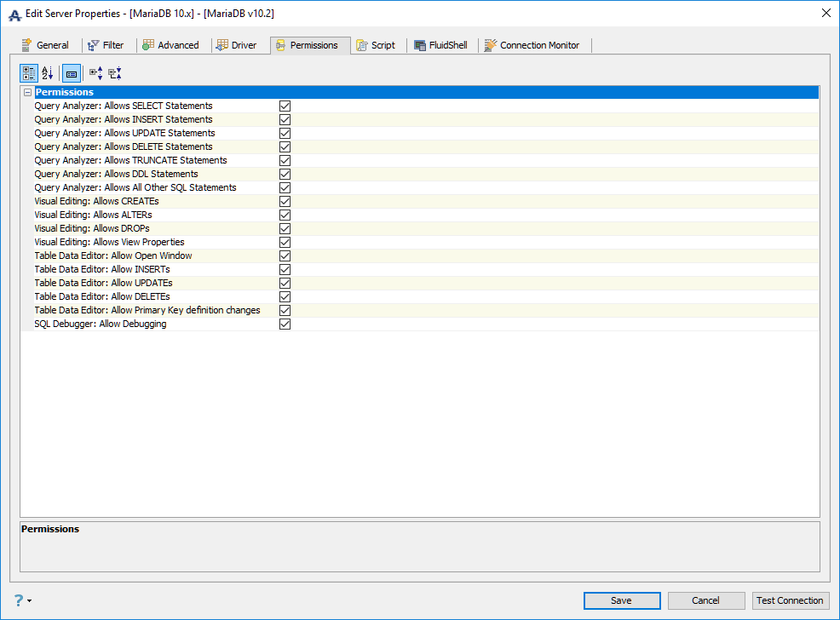Toggle Allows TRUNCATE Statements checkbox
The height and width of the screenshot is (620, 840).
click(285, 161)
